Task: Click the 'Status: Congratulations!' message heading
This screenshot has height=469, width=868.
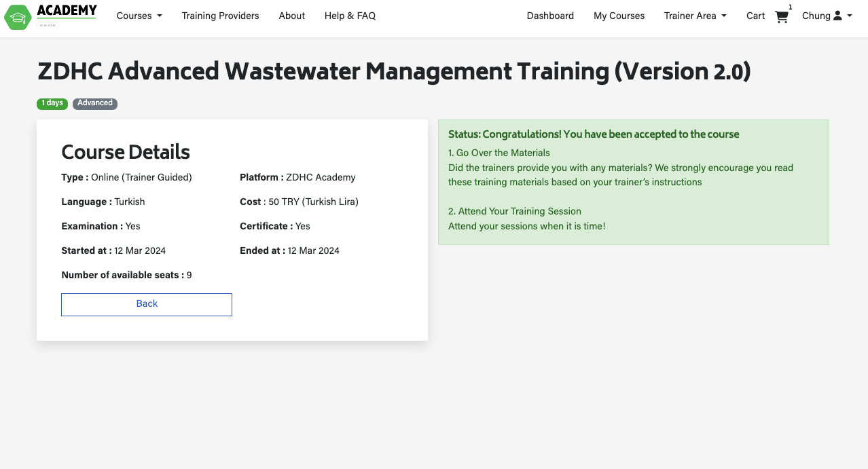Action: (594, 134)
